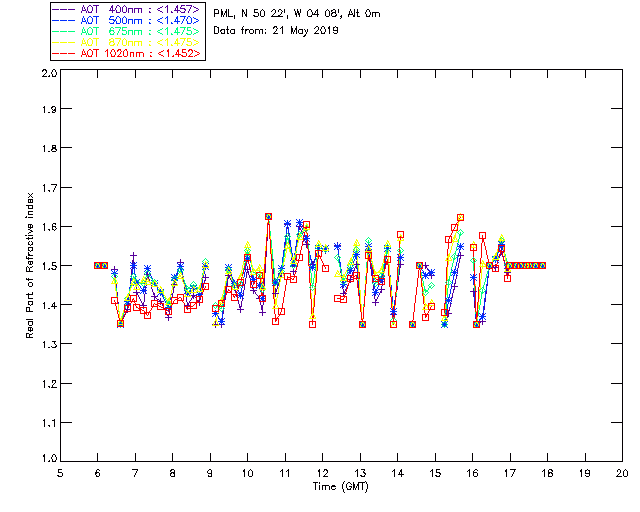Click the 'Data from: 21 May 2019' text
The image size is (640, 512).
[x=276, y=31]
